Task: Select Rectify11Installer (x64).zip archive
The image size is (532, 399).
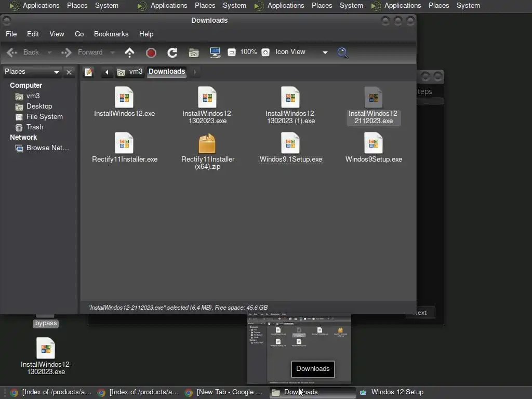Action: [208, 151]
